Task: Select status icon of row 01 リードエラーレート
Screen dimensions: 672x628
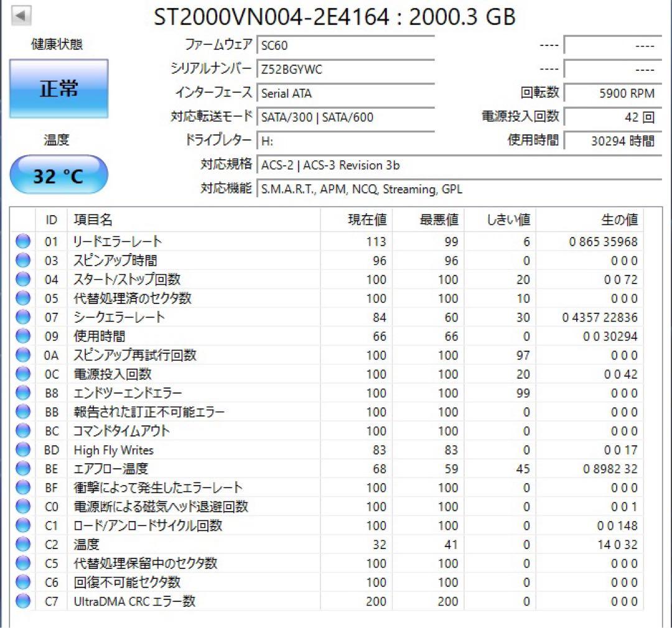Action: click(23, 241)
